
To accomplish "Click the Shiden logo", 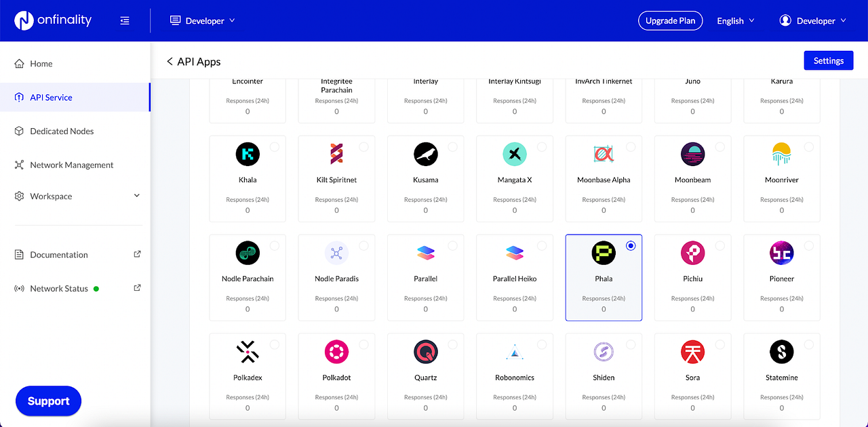I will point(604,352).
